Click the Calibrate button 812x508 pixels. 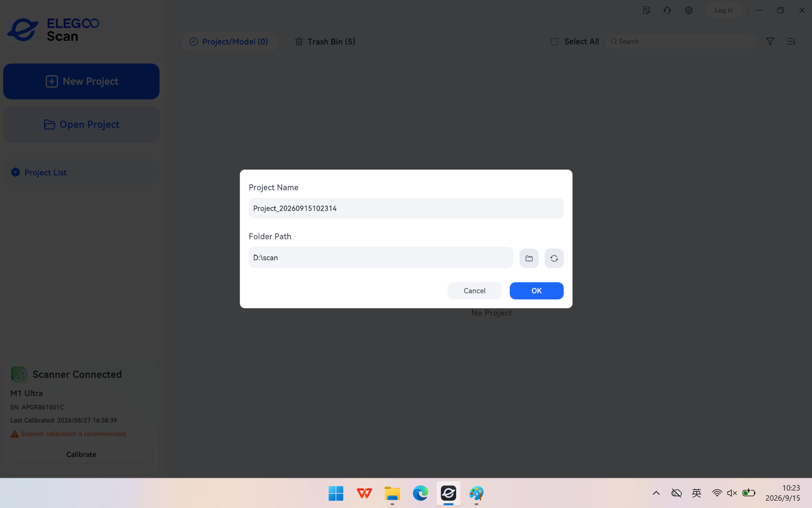81,454
